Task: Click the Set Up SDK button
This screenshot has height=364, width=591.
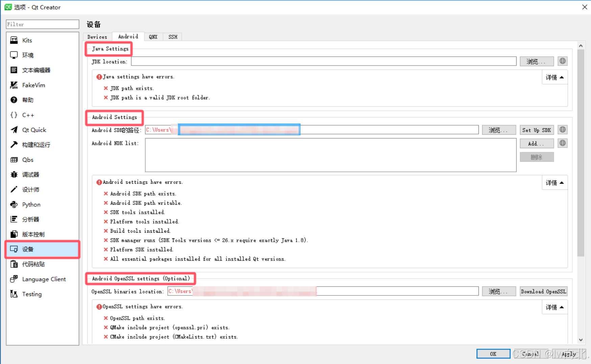Action: tap(537, 130)
